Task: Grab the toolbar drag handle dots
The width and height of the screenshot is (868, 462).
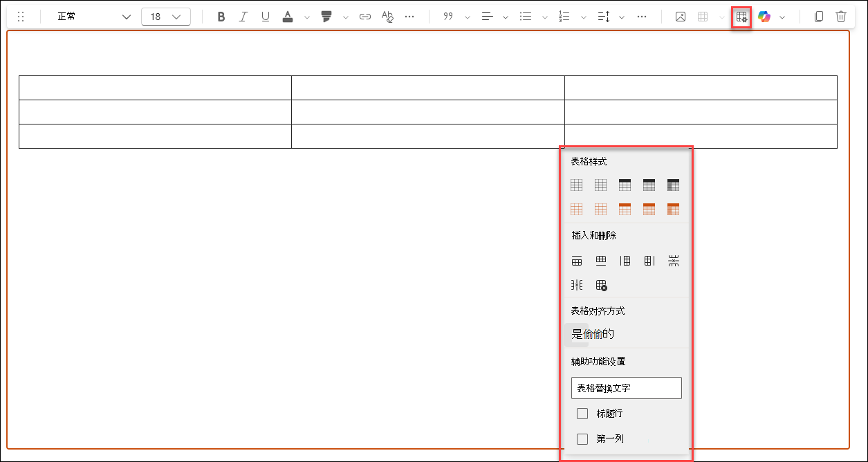Action: (x=21, y=17)
